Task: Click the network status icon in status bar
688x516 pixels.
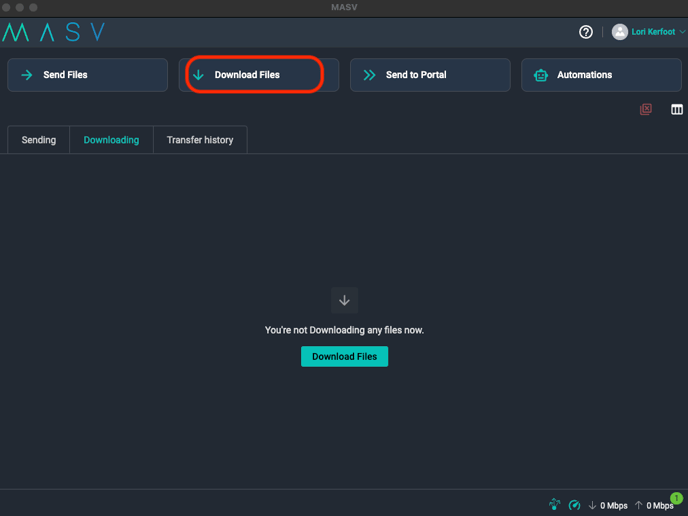Action: coord(555,505)
